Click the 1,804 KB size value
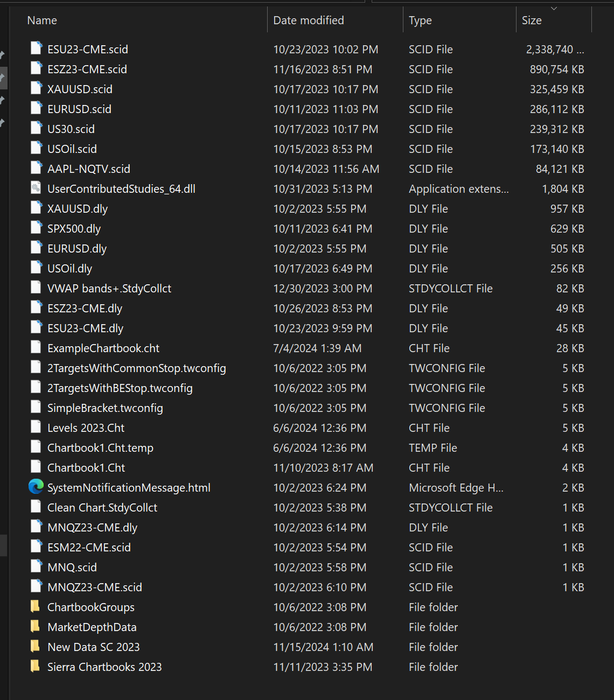 click(x=563, y=189)
